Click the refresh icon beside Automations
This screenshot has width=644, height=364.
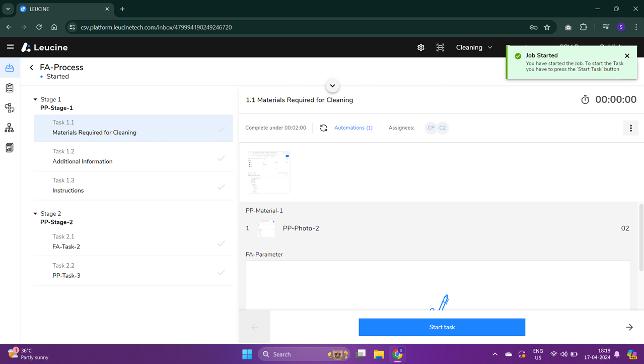[324, 128]
